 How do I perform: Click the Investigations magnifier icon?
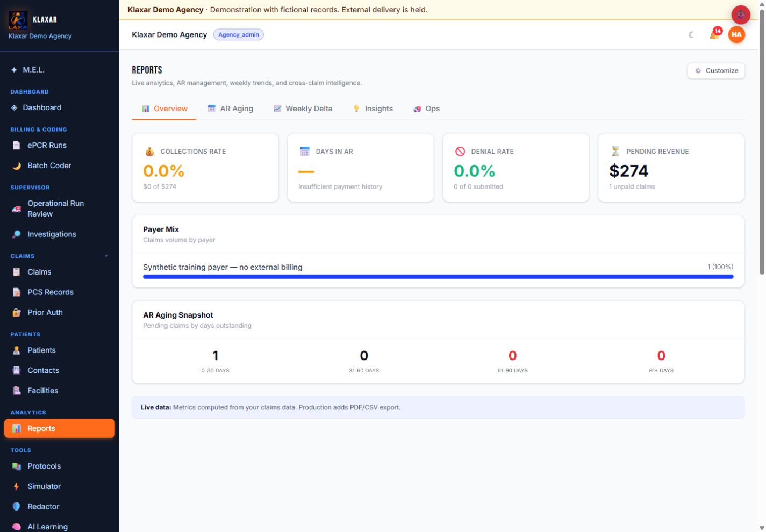[17, 234]
